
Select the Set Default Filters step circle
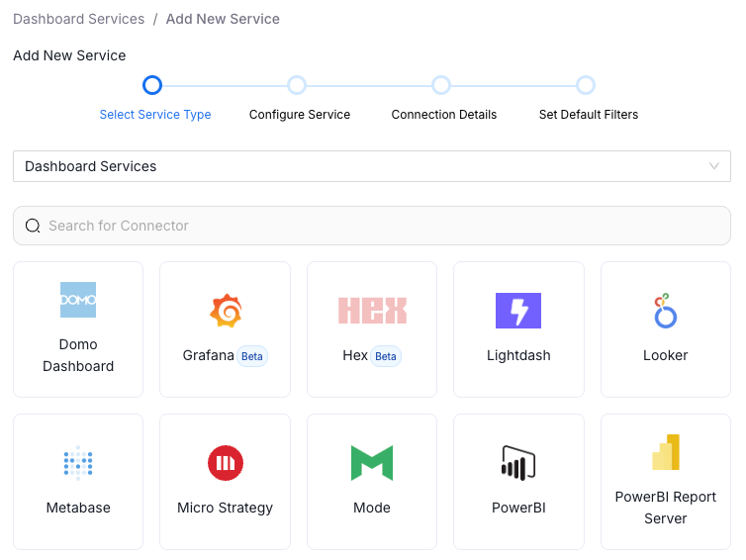point(586,85)
